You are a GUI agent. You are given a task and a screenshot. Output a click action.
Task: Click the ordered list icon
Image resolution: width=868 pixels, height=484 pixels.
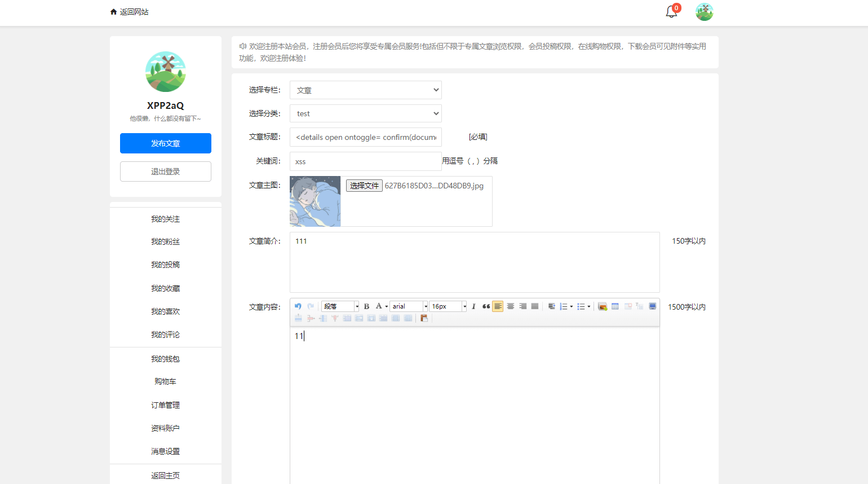(563, 306)
